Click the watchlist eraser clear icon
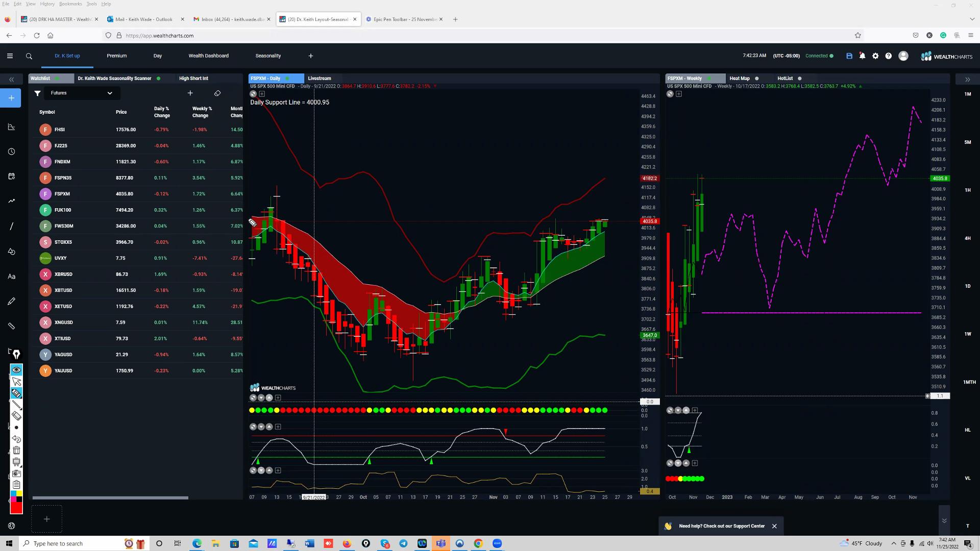The image size is (980, 551). tap(217, 93)
